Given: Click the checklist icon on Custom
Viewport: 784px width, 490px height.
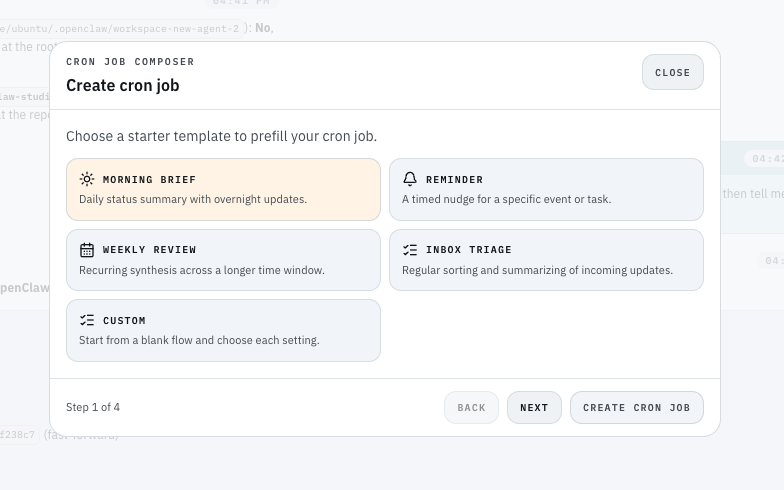Looking at the screenshot, I should [86, 320].
